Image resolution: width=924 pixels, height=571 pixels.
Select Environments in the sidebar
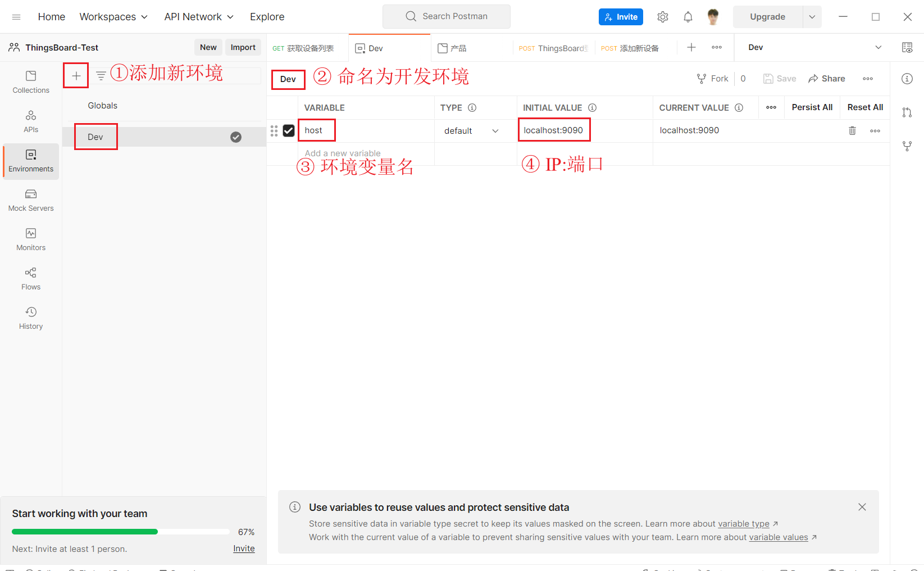coord(31,161)
